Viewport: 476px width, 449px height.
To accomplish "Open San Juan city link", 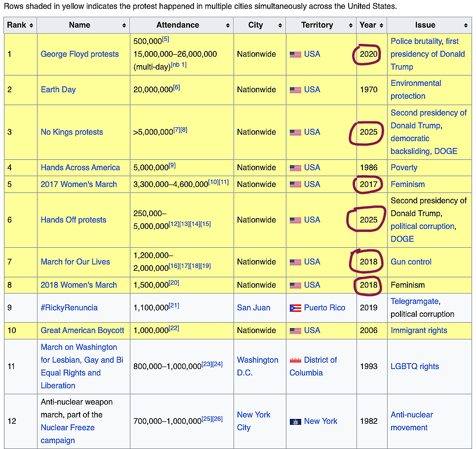I will 253,307.
